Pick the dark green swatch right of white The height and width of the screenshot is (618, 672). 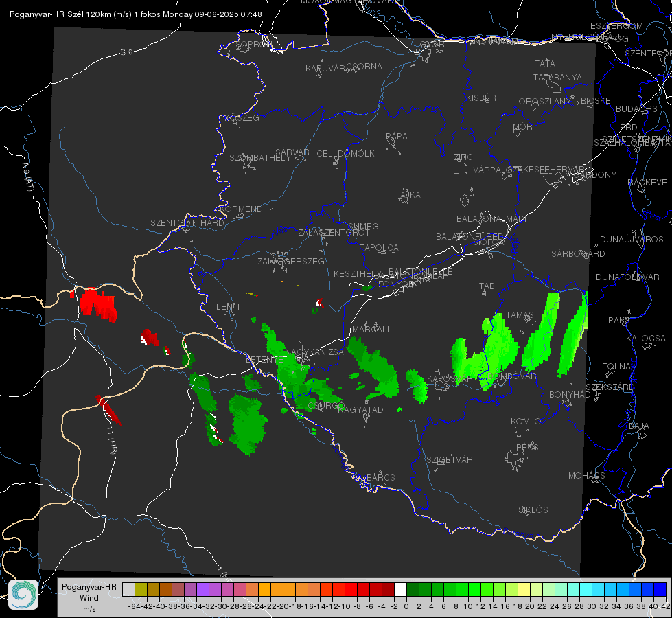pyautogui.click(x=413, y=590)
